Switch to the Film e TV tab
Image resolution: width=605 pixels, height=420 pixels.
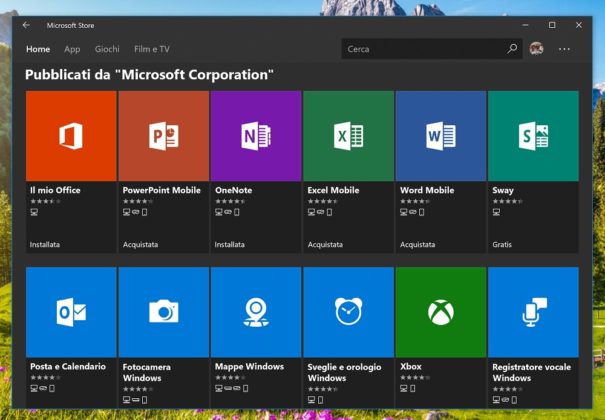[152, 49]
